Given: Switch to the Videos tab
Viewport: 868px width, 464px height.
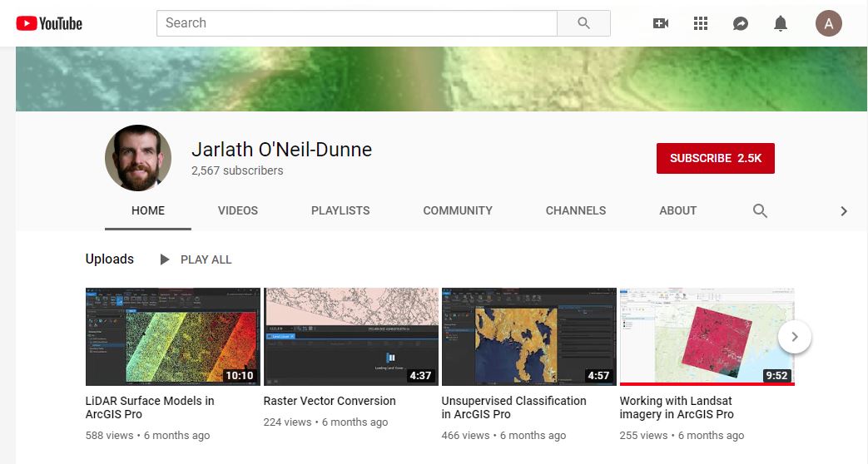Looking at the screenshot, I should [237, 210].
